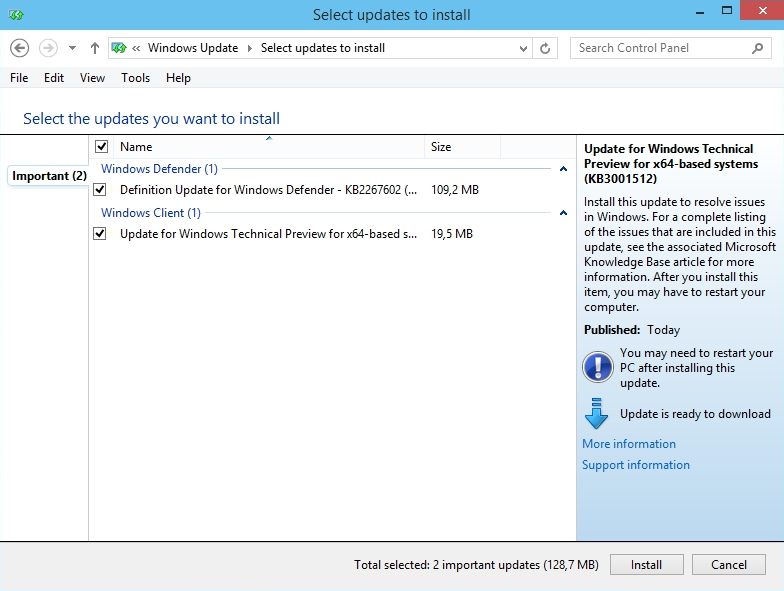Toggle the select-all updates checkbox

[101, 147]
